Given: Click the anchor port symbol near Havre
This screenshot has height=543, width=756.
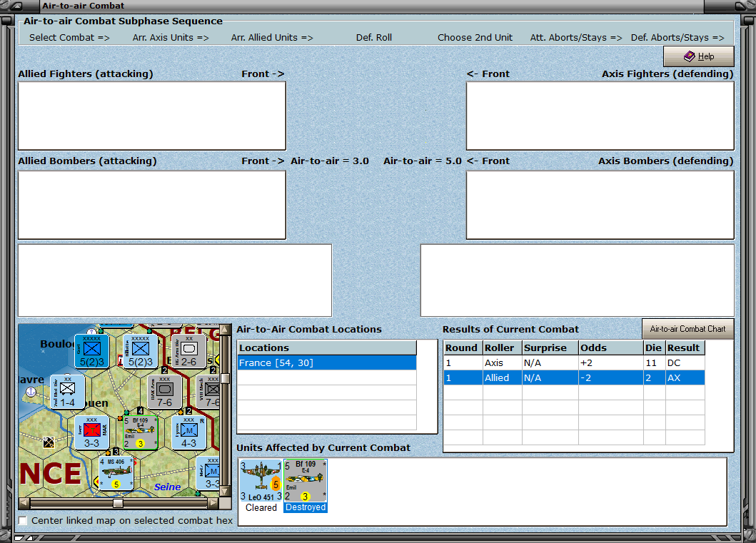Looking at the screenshot, I should pyautogui.click(x=31, y=392).
